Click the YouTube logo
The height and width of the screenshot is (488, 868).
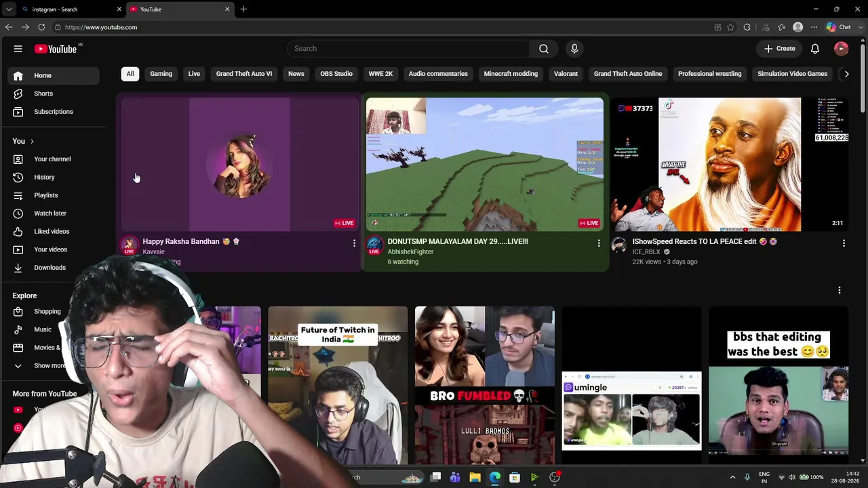(56, 49)
